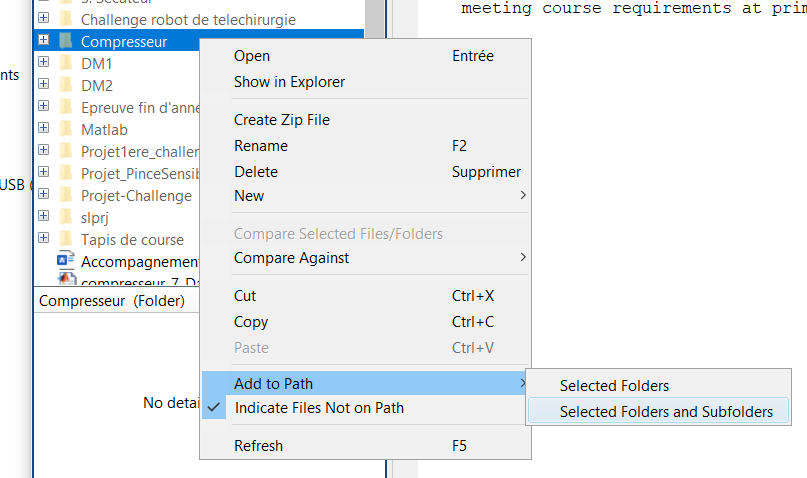Click the DM2 folder icon
This screenshot has width=807, height=478.
pos(66,85)
